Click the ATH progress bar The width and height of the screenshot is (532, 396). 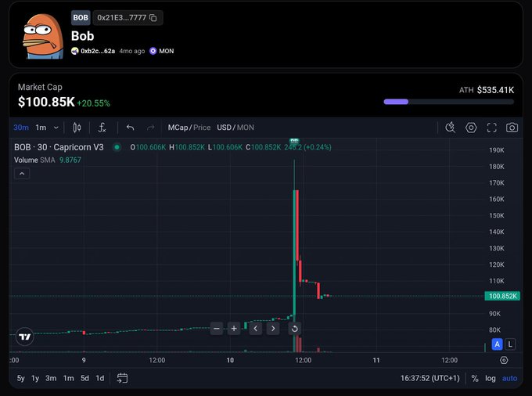(448, 102)
